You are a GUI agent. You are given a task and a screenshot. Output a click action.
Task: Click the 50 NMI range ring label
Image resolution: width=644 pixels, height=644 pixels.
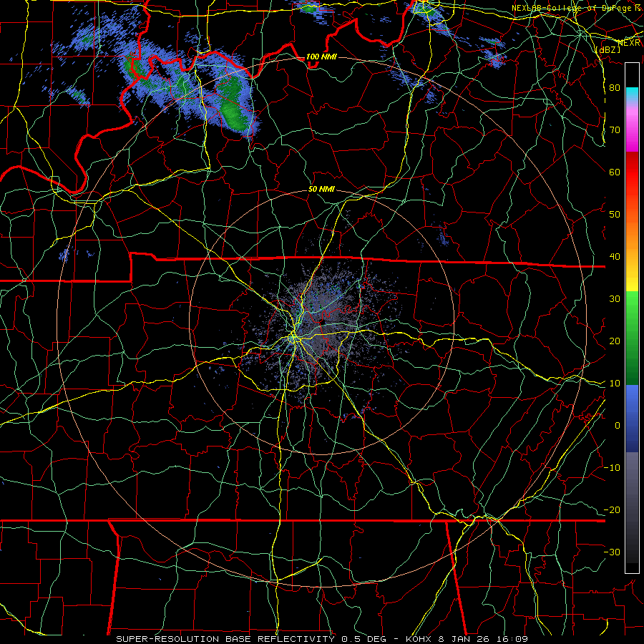pyautogui.click(x=321, y=190)
